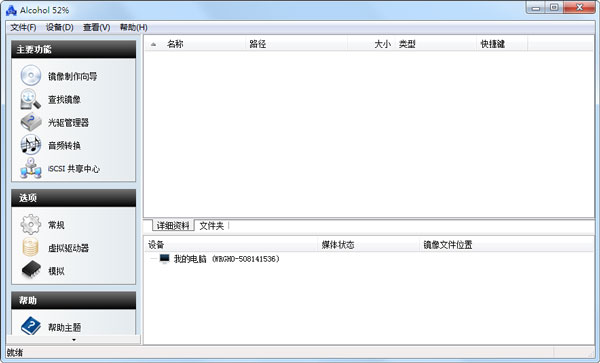Click the 媒体状态 column header
This screenshot has height=363, width=600.
[x=369, y=245]
